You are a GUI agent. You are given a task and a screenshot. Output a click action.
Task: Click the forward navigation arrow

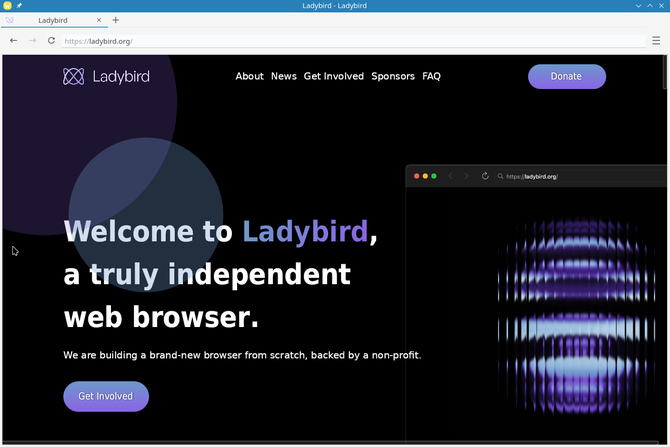32,41
